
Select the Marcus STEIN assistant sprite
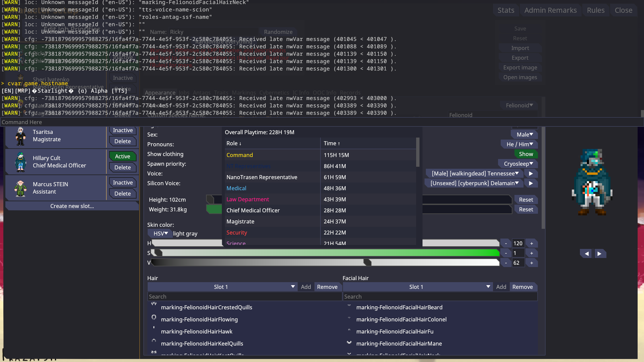click(x=20, y=188)
